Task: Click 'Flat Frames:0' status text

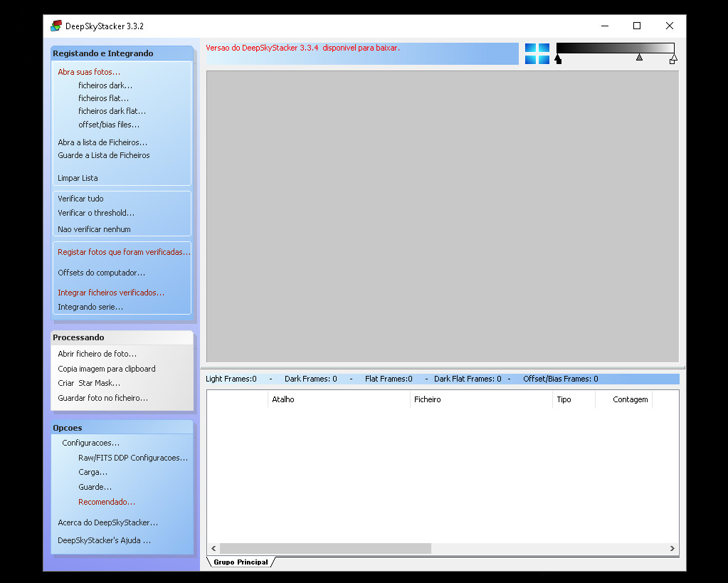Action: pyautogui.click(x=389, y=379)
